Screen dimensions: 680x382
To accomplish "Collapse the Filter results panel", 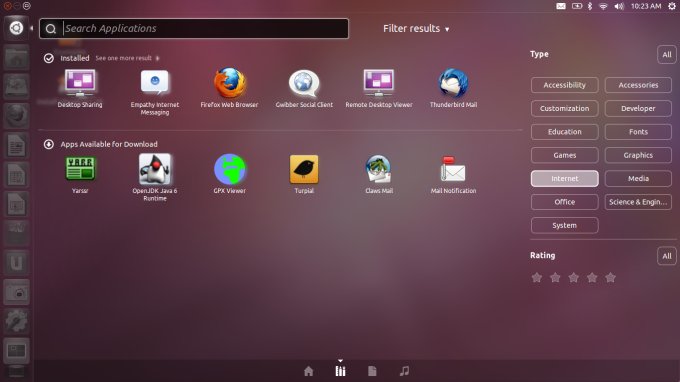I will tap(416, 29).
